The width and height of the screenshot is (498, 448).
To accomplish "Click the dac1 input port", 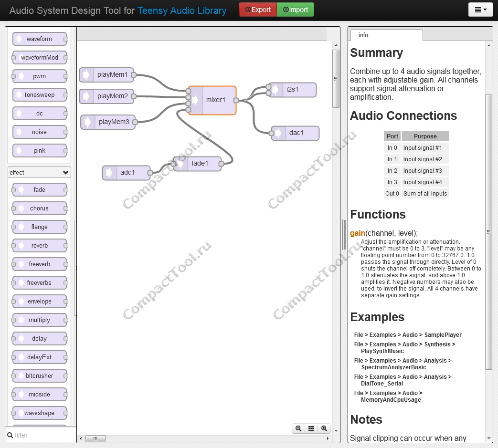I will pos(272,133).
